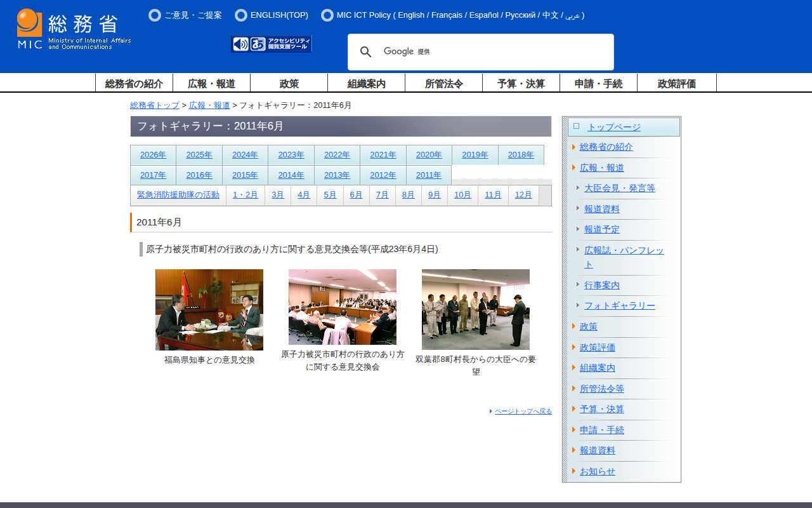Image resolution: width=812 pixels, height=508 pixels.
Task: Click the accessibility reading support tool icon
Action: click(x=272, y=44)
